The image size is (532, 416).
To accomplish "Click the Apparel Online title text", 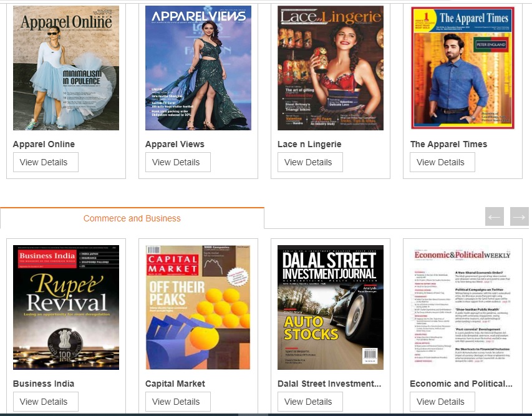I will click(x=44, y=144).
